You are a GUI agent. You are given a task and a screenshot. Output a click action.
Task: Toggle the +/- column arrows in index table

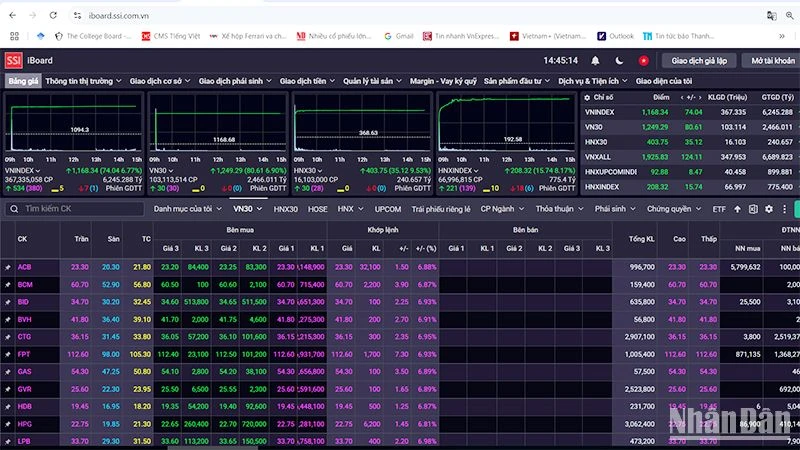pyautogui.click(x=690, y=98)
